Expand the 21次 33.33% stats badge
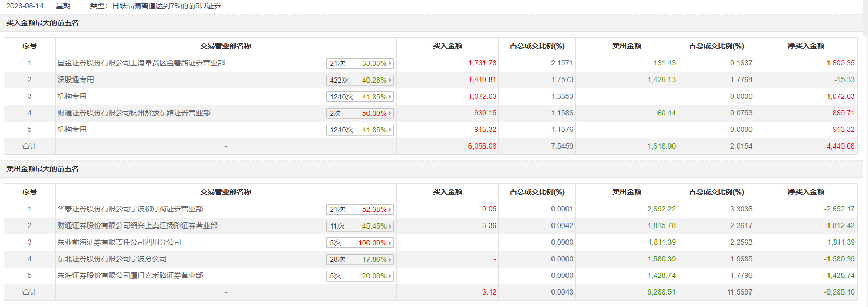 click(360, 63)
